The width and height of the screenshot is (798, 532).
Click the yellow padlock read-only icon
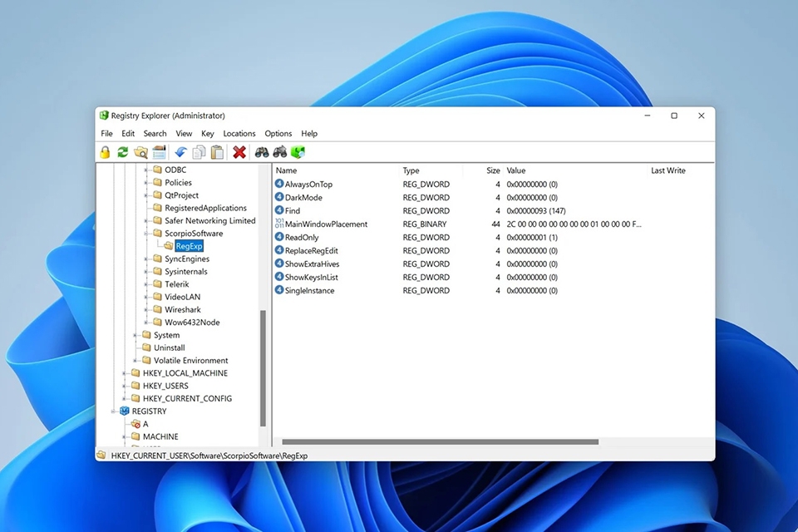(105, 152)
